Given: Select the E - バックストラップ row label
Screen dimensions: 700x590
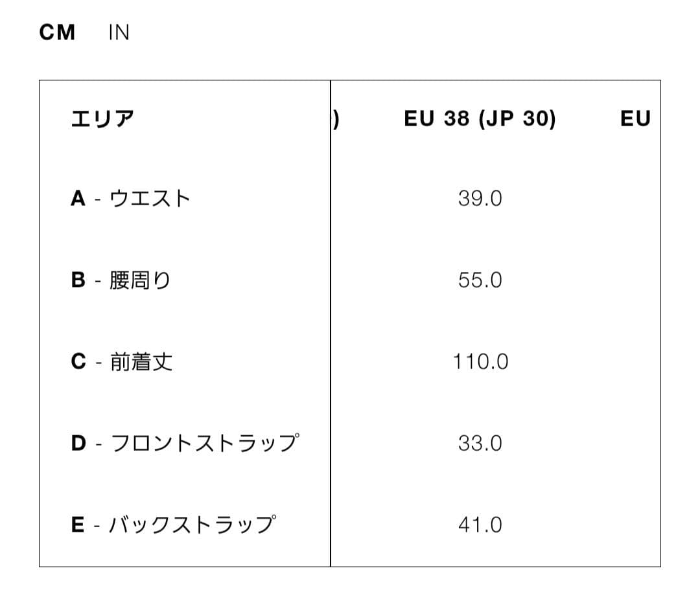Looking at the screenshot, I should 173,525.
